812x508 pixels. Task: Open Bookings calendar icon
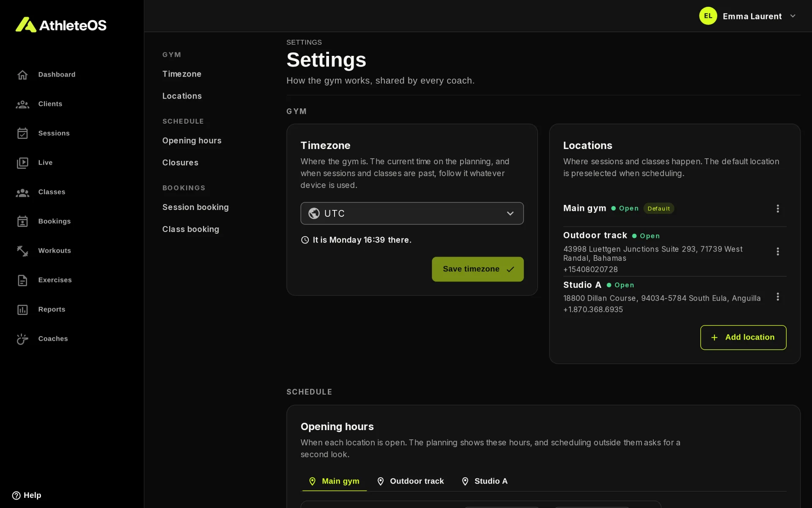(x=22, y=221)
